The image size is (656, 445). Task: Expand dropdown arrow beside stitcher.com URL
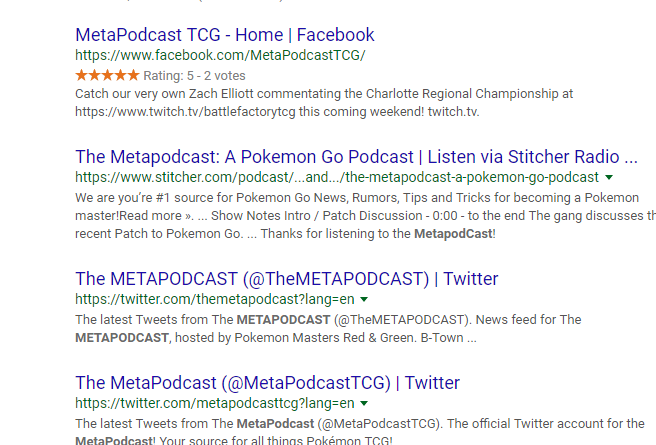[x=609, y=177]
